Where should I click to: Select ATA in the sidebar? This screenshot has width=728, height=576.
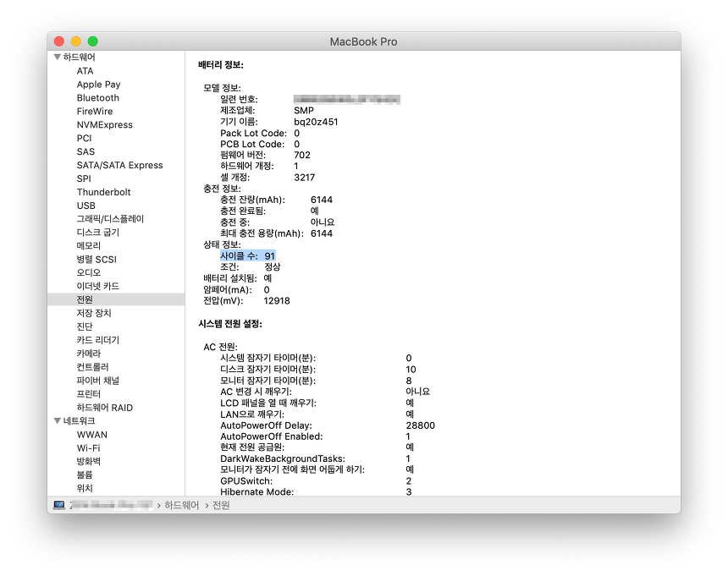click(85, 71)
